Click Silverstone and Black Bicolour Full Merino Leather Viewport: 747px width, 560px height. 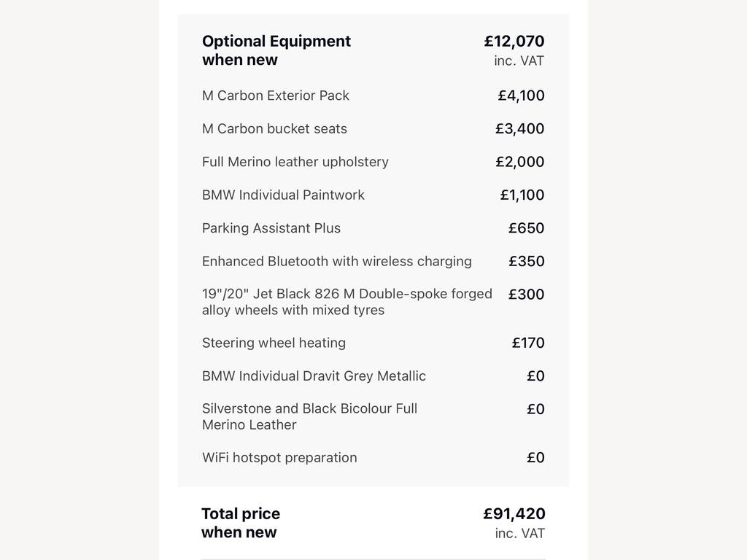[x=309, y=416]
